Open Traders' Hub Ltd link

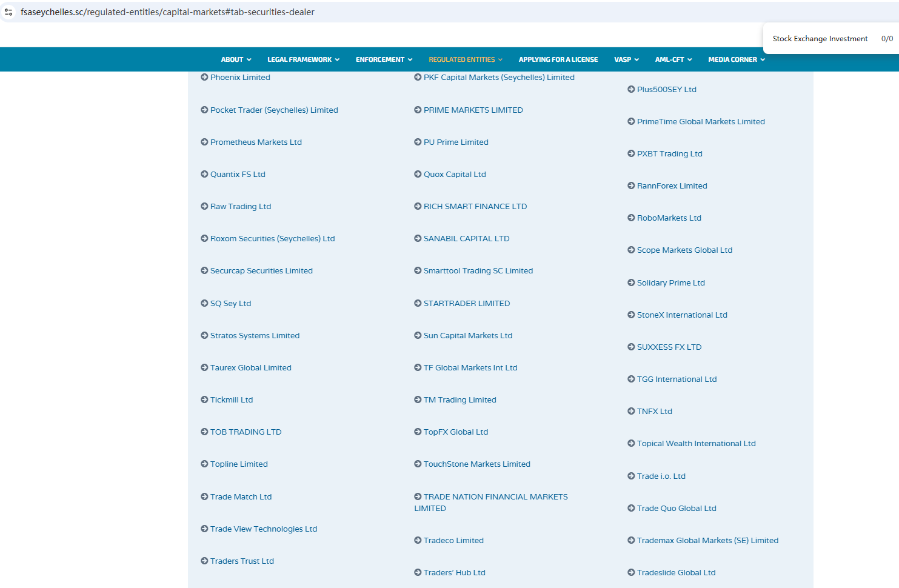[455, 572]
